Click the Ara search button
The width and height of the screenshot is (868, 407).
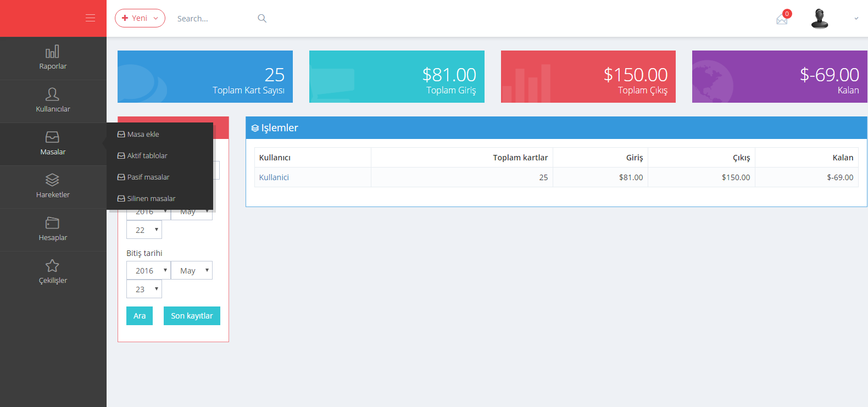click(140, 316)
